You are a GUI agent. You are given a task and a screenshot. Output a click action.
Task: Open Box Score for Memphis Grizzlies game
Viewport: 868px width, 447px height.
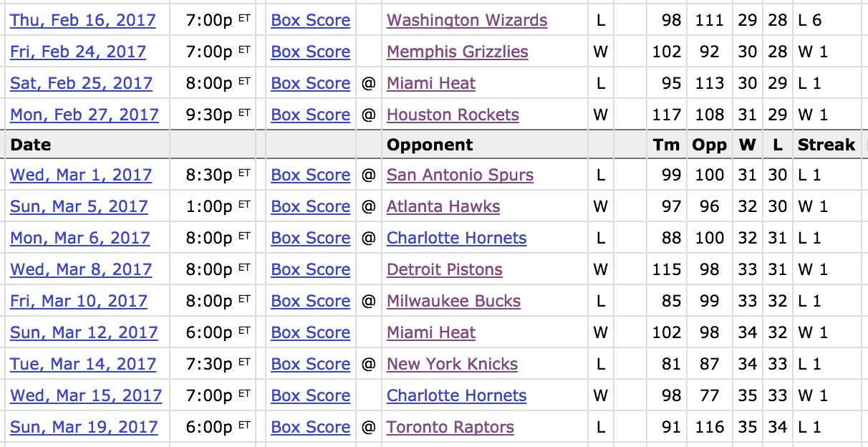click(x=310, y=52)
